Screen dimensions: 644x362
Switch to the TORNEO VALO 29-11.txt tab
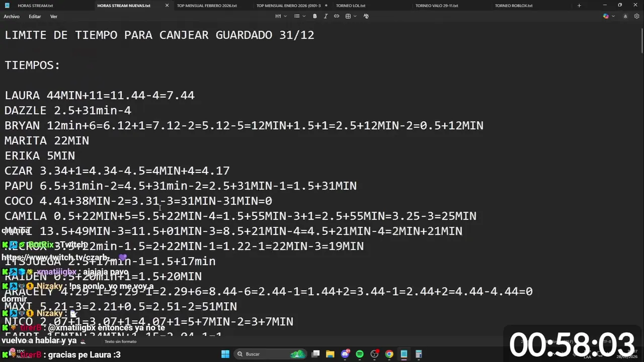point(437,6)
